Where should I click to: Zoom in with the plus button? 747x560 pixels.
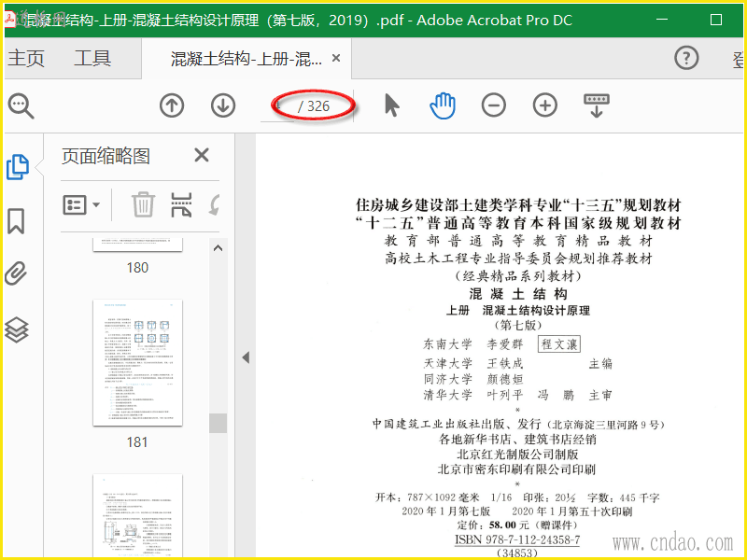pos(545,105)
